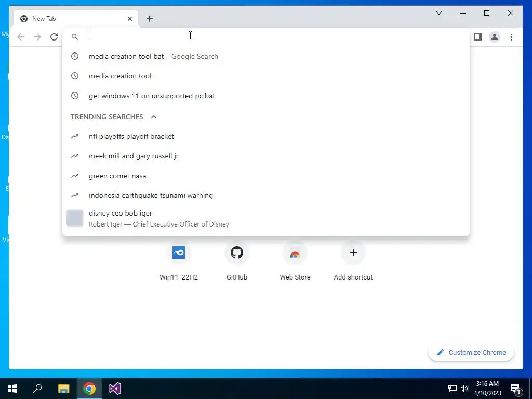Select the New Tab tab
Screen dimensions: 532x399
point(75,19)
